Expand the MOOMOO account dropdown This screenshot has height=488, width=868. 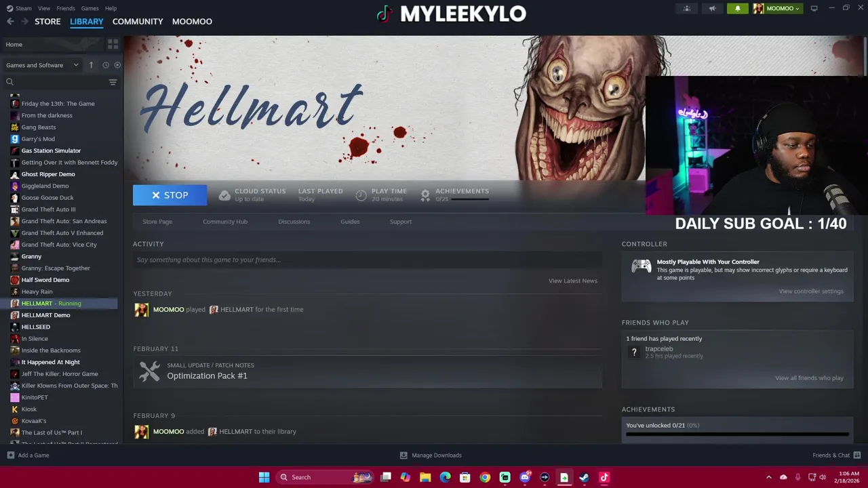(777, 8)
